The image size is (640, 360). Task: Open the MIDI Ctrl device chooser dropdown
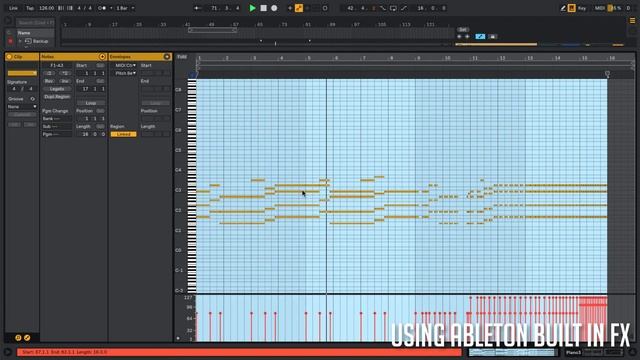125,65
